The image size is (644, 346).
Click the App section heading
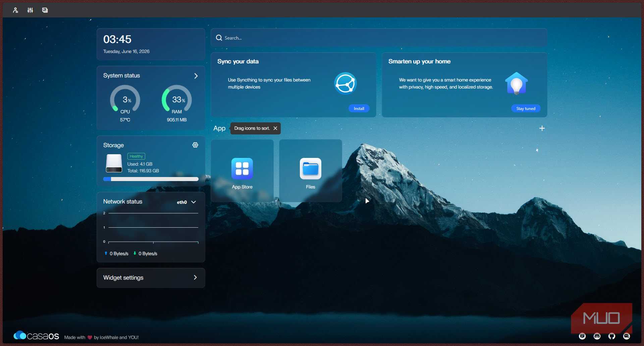coord(219,128)
